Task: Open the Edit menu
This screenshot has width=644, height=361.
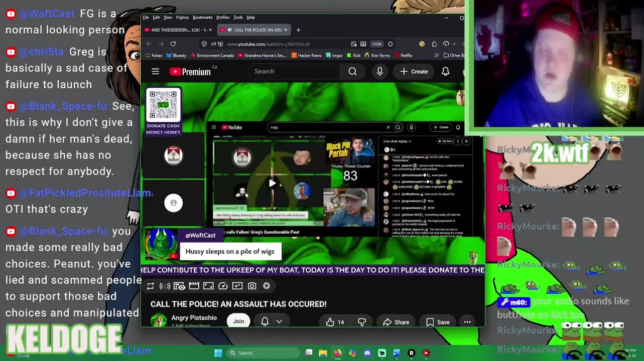Action: point(157,18)
